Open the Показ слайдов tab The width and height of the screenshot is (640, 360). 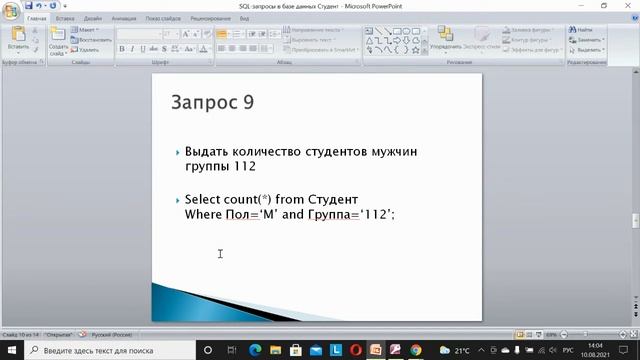click(x=163, y=18)
